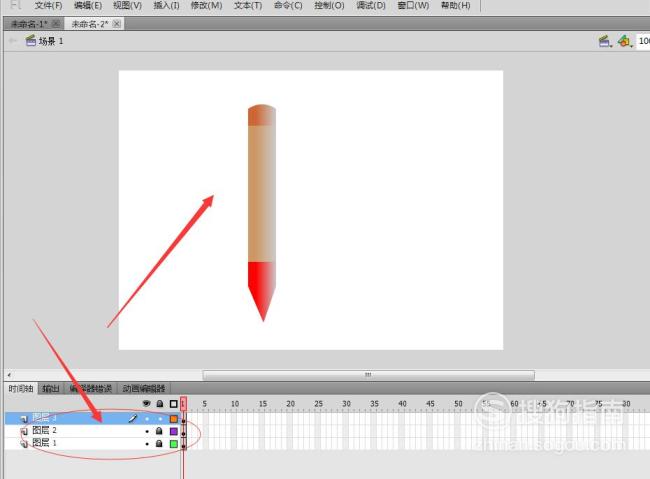
Task: Toggle the lock dot of 图层 3
Action: pyautogui.click(x=160, y=419)
